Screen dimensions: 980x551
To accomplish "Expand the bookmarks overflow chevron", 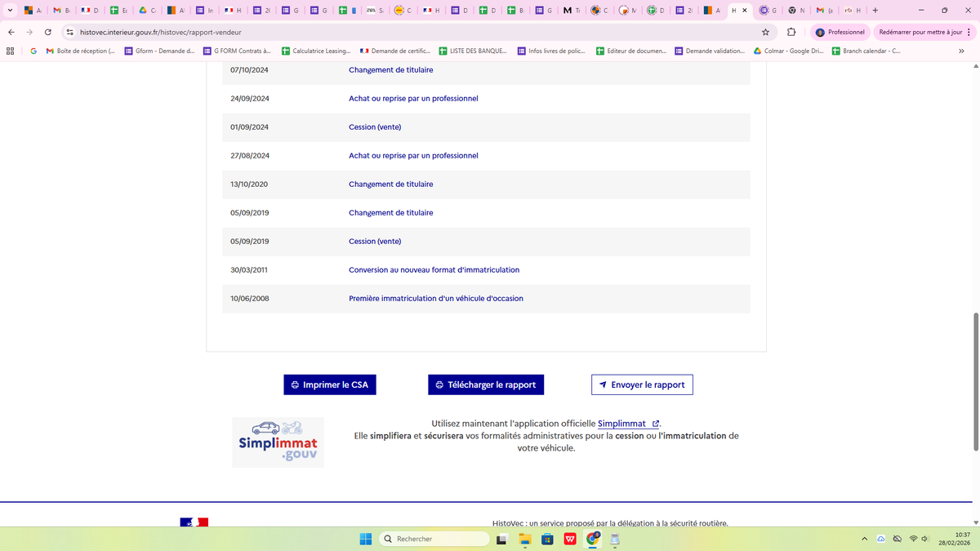I will point(961,51).
